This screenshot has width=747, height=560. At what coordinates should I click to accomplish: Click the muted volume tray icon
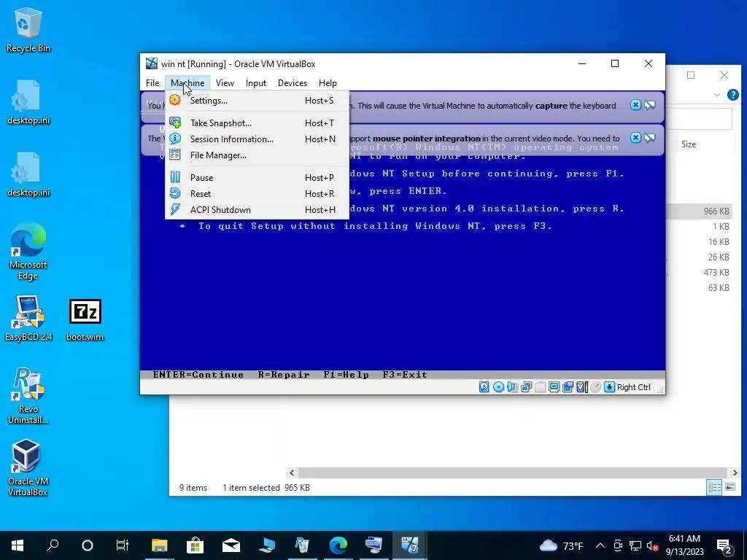(652, 545)
